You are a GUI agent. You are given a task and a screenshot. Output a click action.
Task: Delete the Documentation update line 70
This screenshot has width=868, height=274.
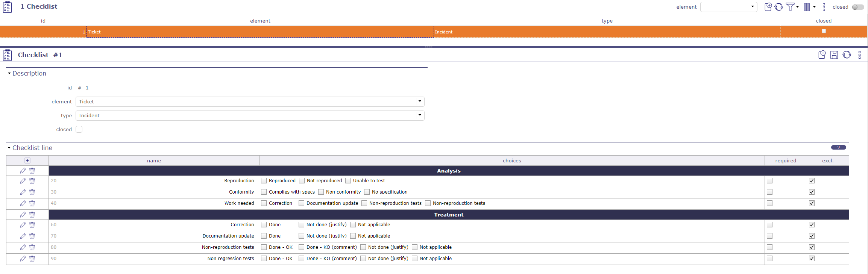tap(32, 236)
